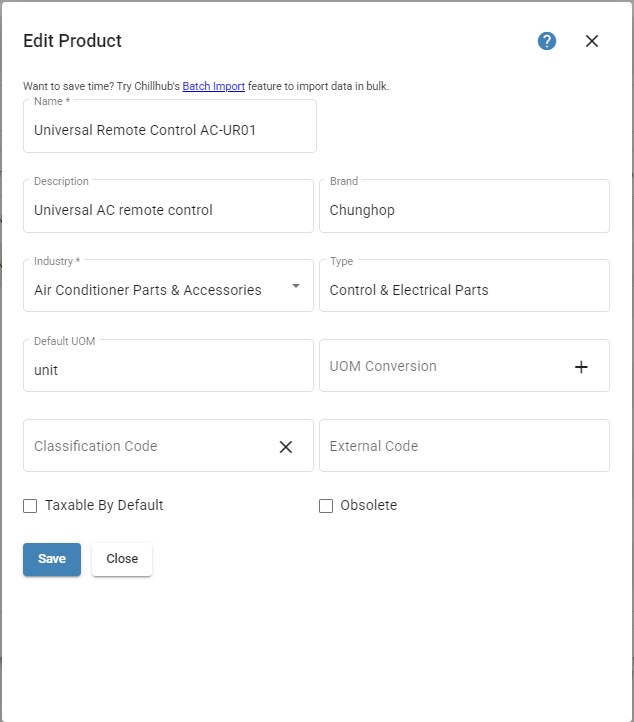Viewport: 634px width, 722px height.
Task: Clear Classification Code using its X icon
Action: pyautogui.click(x=286, y=447)
